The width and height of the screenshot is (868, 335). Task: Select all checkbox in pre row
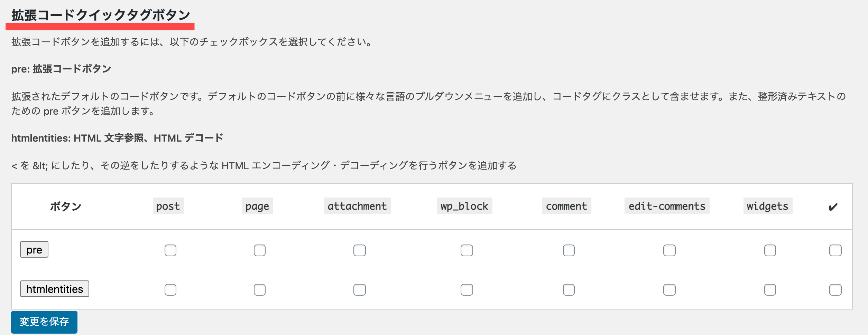(x=835, y=250)
